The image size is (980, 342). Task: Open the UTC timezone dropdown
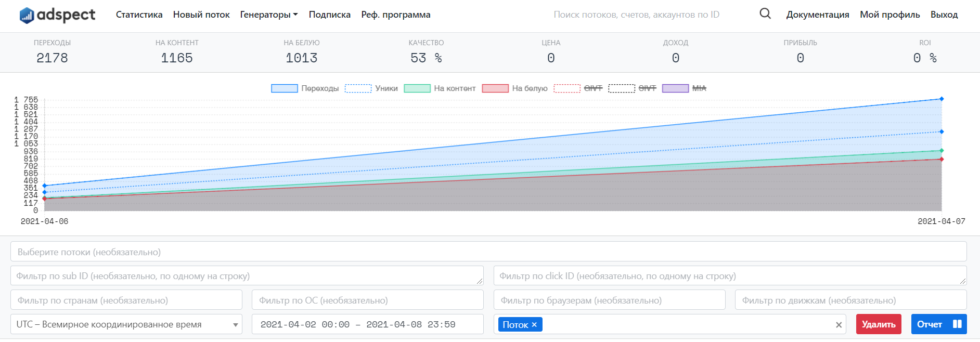[126, 324]
